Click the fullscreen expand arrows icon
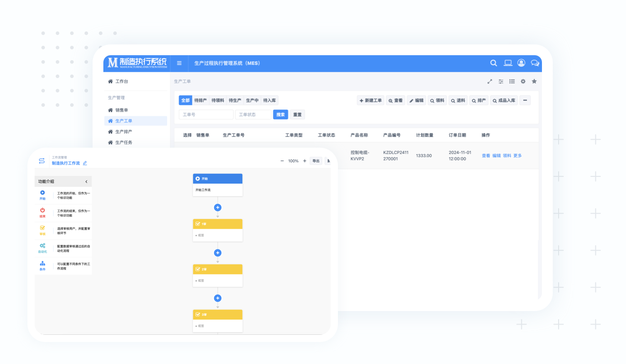626x364 pixels. point(490,82)
